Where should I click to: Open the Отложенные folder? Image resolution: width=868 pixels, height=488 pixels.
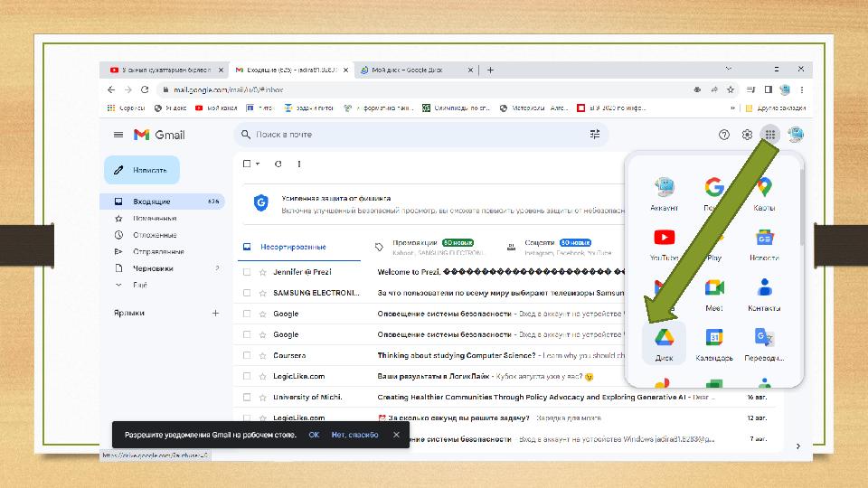[155, 235]
